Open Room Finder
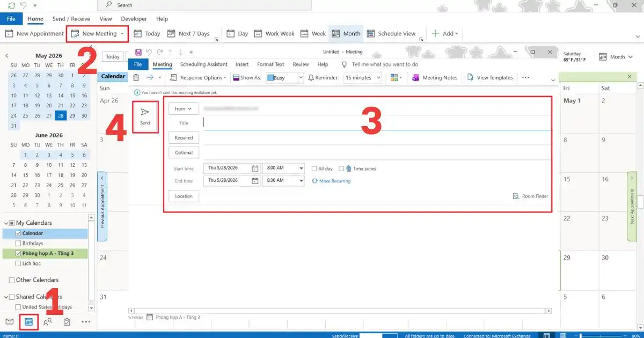Screen dimensions: 644x338 [x=530, y=196]
